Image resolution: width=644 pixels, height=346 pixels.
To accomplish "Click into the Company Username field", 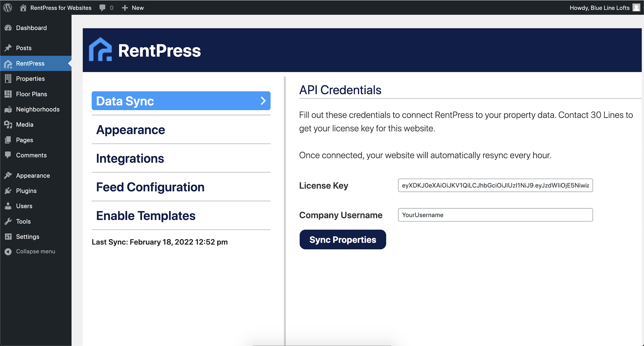I will 495,215.
